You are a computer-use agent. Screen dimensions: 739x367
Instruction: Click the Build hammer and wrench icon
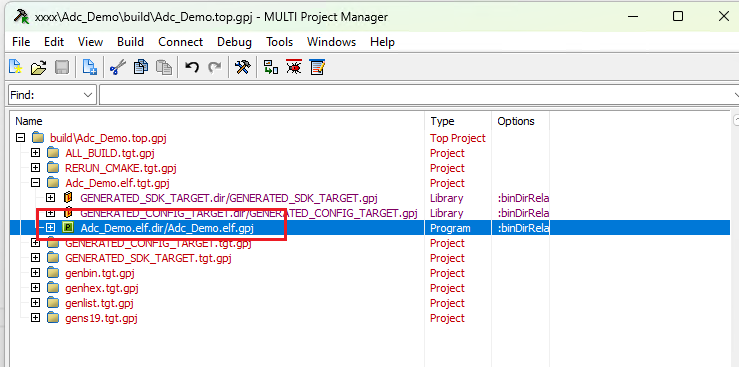point(243,68)
